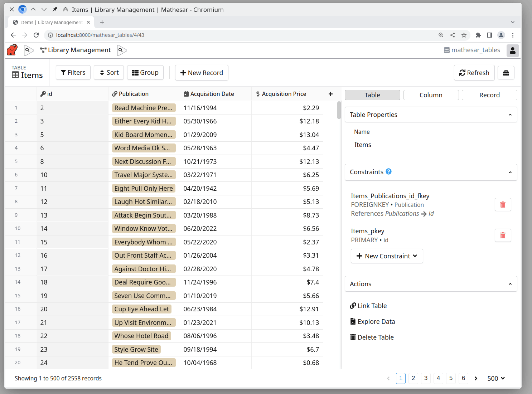Viewport: 532px width, 394px height.
Task: Switch to the Column inspector tab
Action: click(431, 95)
